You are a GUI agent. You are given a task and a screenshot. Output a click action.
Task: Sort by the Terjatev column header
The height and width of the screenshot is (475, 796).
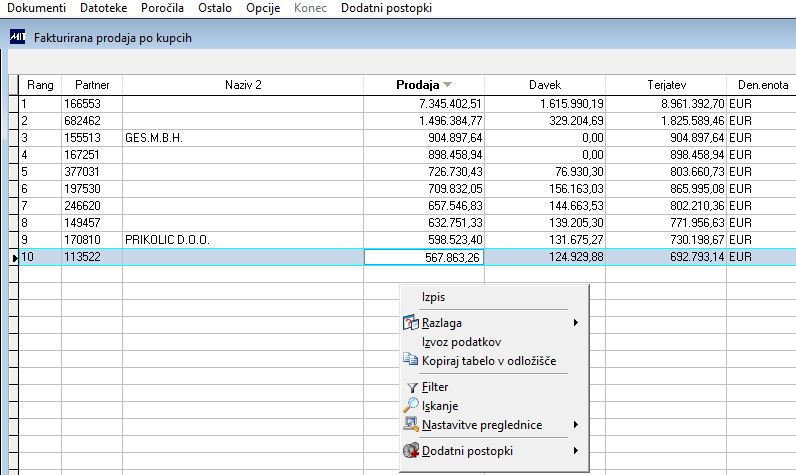[x=666, y=85]
